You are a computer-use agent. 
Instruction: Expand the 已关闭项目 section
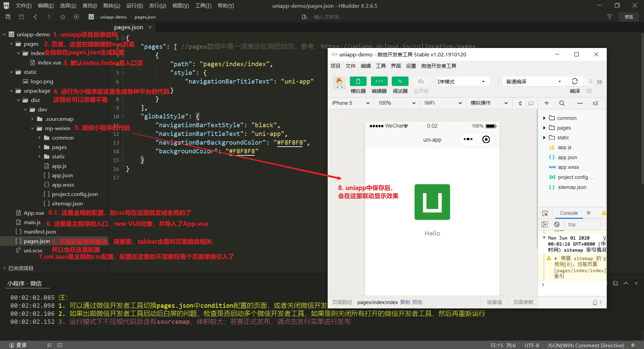(4, 268)
